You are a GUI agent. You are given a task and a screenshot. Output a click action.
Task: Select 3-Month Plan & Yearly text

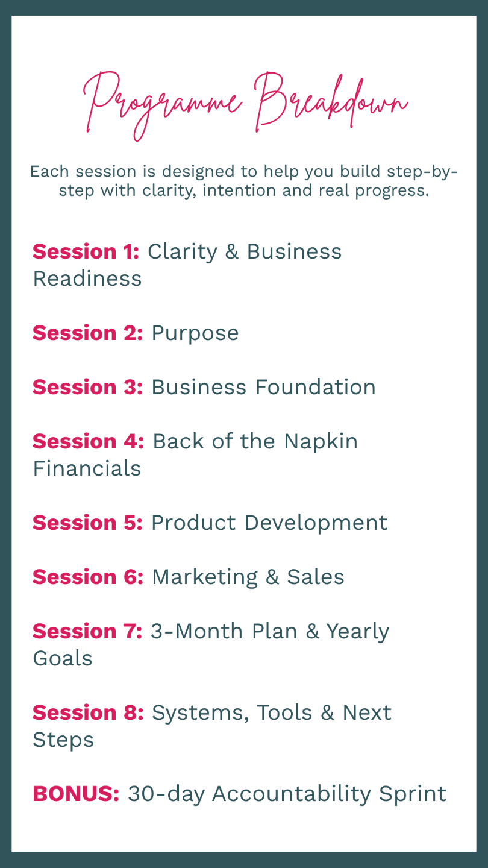pos(270,632)
